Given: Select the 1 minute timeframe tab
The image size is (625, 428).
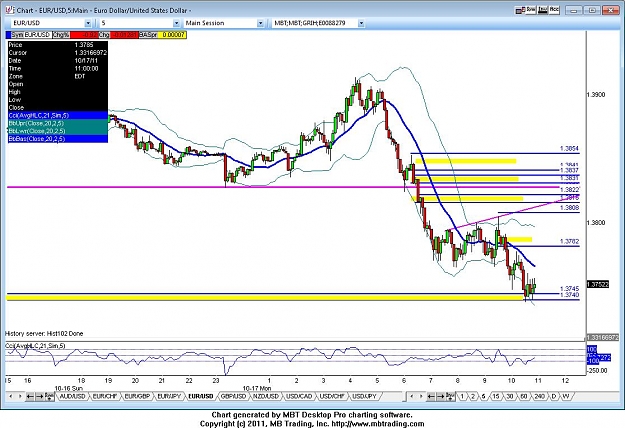Looking at the screenshot, I should click(462, 397).
